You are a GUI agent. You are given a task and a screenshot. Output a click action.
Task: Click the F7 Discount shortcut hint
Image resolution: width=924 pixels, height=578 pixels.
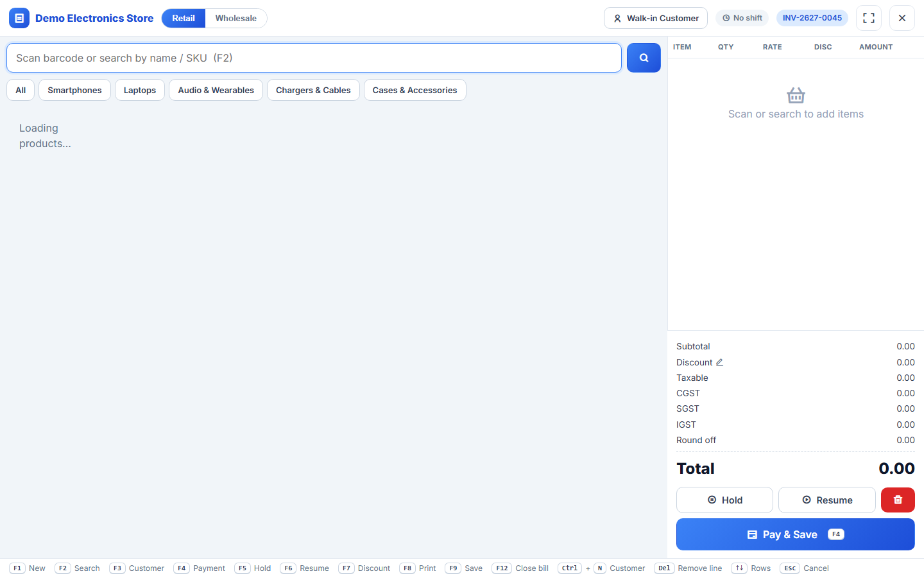364,568
